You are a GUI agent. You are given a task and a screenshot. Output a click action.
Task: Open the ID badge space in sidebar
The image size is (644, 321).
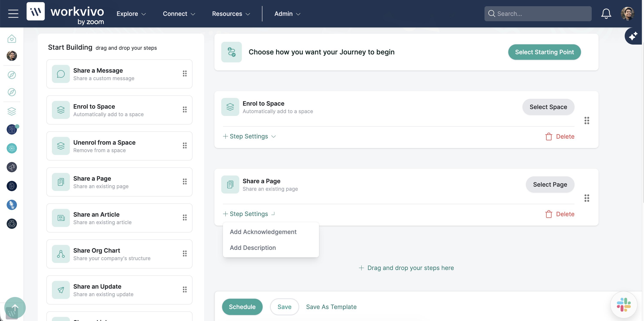coord(12,129)
